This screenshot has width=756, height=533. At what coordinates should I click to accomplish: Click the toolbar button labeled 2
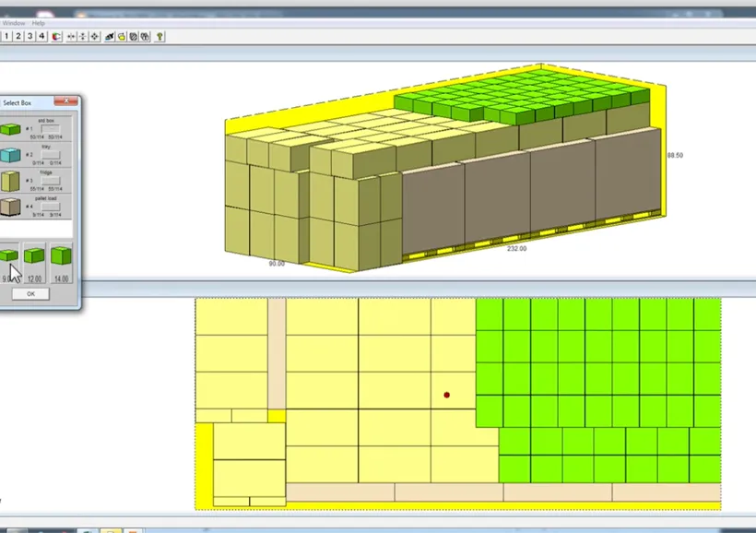pyautogui.click(x=18, y=36)
